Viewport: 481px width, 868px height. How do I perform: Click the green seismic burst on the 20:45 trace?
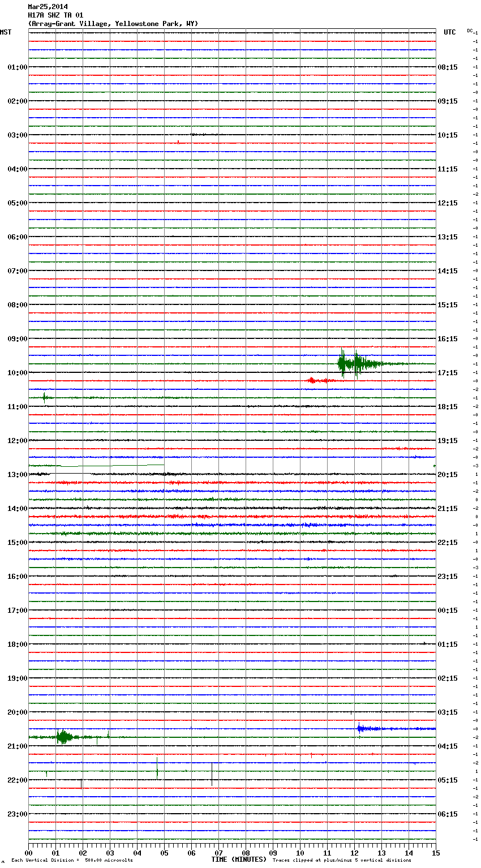[x=63, y=737]
